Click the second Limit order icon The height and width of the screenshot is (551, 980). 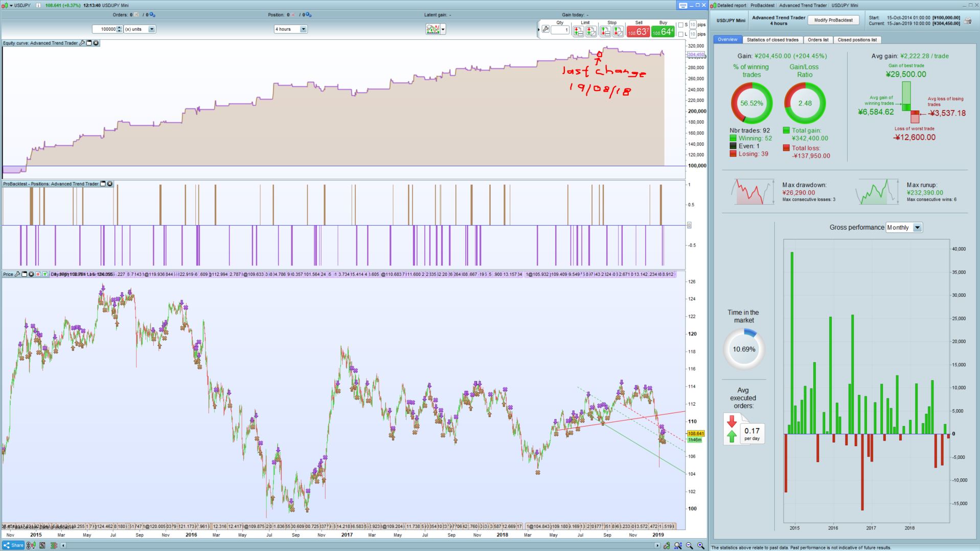591,31
